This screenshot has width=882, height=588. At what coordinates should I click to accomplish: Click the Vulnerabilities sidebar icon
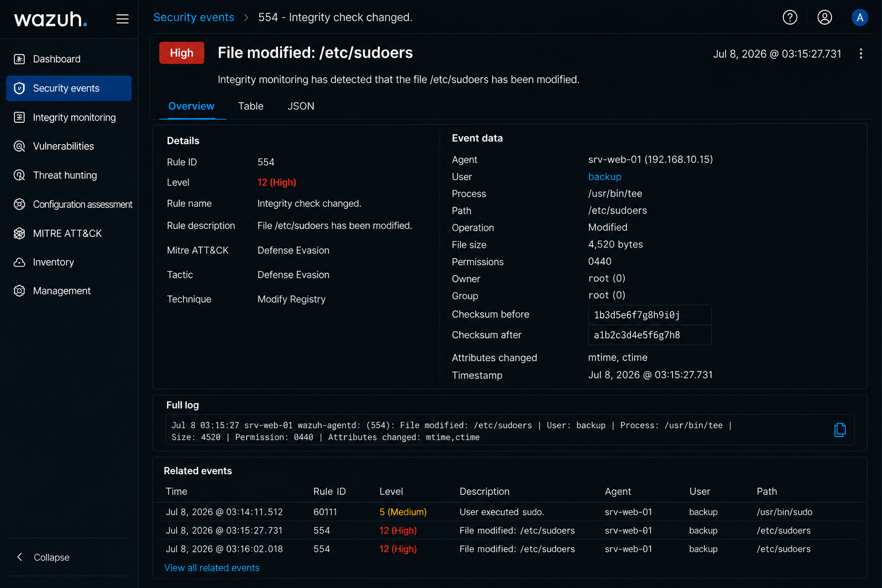[x=20, y=146]
